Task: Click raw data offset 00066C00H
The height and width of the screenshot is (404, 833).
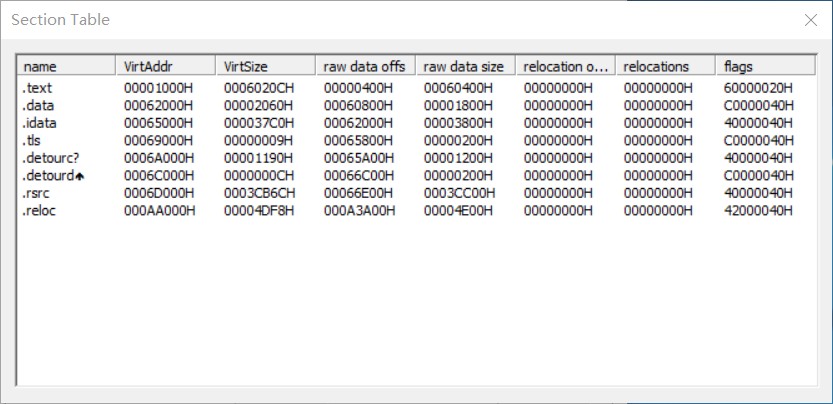Action: [359, 176]
